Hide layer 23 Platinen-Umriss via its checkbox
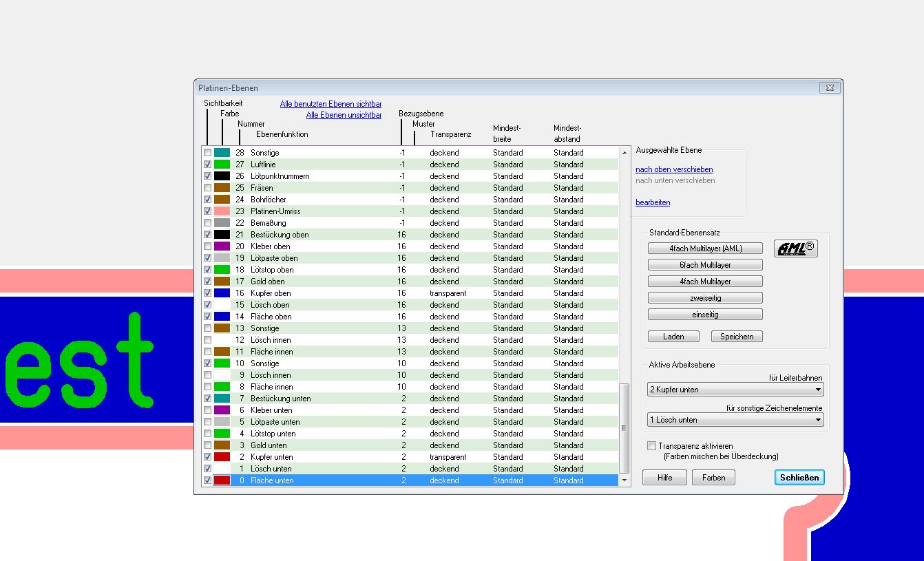 tap(208, 211)
